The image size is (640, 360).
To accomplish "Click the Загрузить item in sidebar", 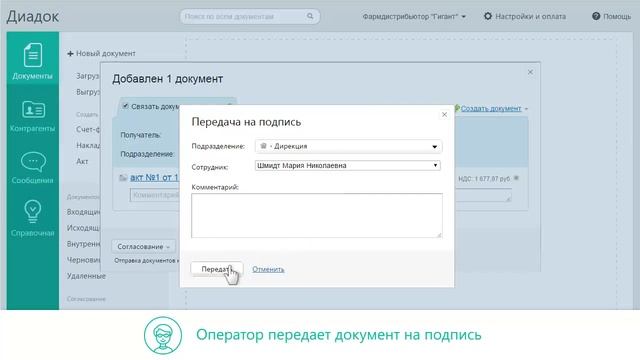I will pos(88,76).
